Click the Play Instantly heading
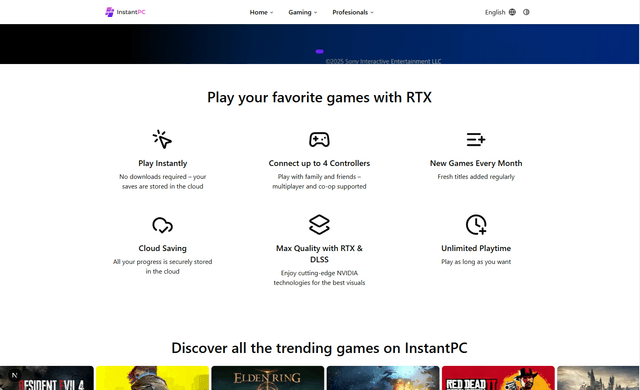 [162, 163]
